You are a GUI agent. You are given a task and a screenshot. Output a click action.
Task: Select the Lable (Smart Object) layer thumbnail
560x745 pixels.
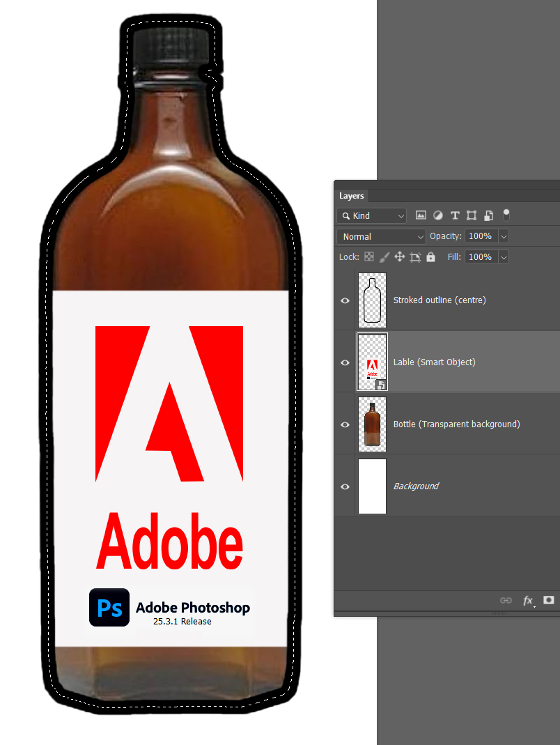click(372, 362)
